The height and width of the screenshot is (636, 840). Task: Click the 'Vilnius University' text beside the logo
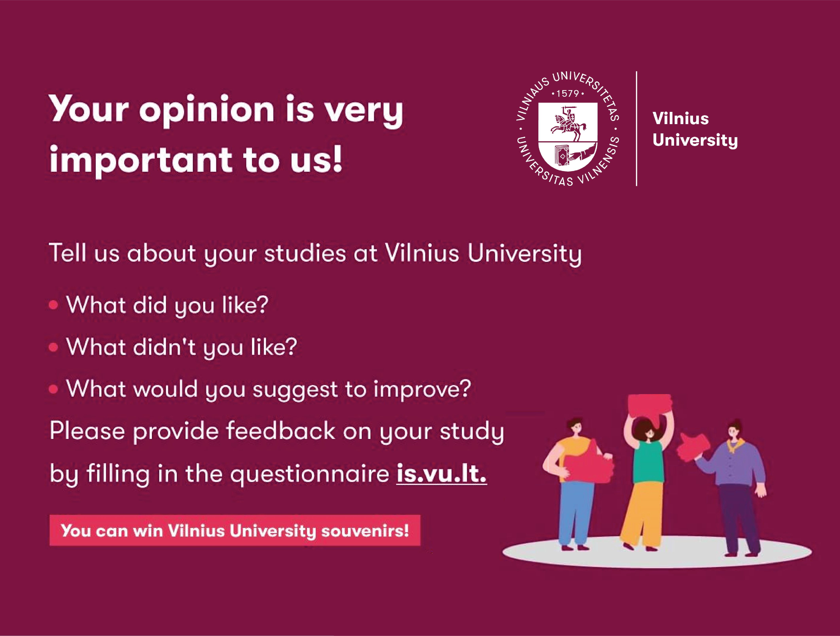[x=695, y=129]
